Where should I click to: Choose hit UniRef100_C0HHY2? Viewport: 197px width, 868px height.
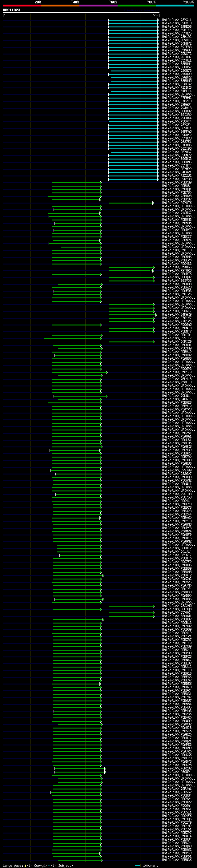tap(177, 43)
